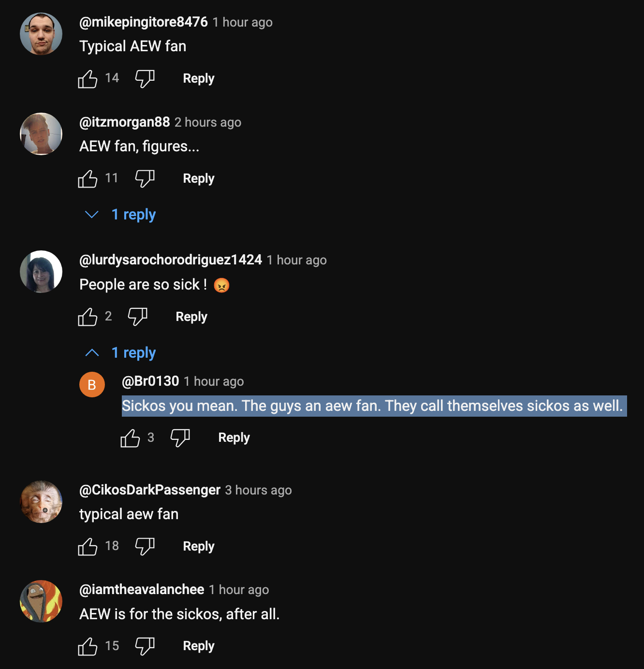Dislike @iamtheavalanchee's comment
This screenshot has height=669, width=644.
[x=145, y=646]
